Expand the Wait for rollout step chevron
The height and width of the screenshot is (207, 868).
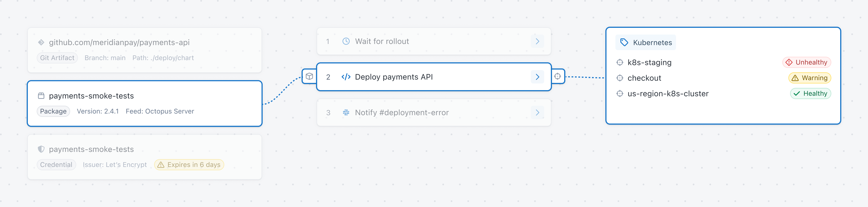click(x=537, y=41)
